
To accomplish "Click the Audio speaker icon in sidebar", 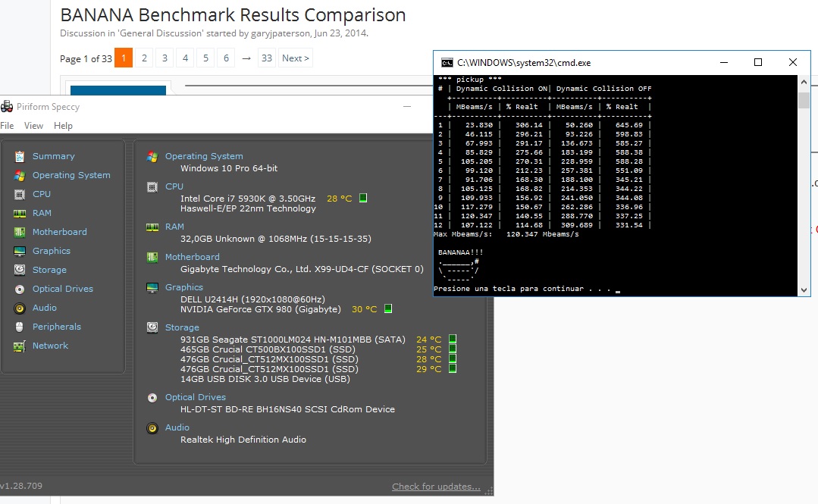I will pos(19,308).
